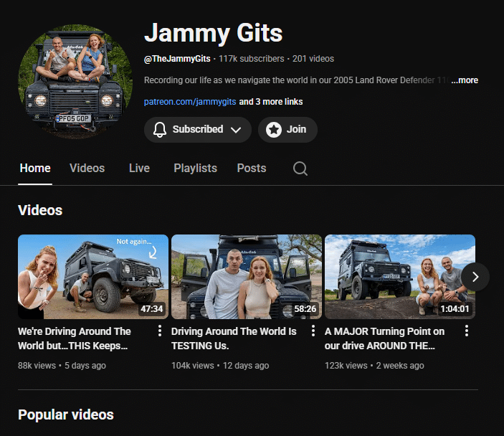Viewport: 504px width, 436px height.
Task: Expand channel description with ...more
Action: (x=465, y=80)
